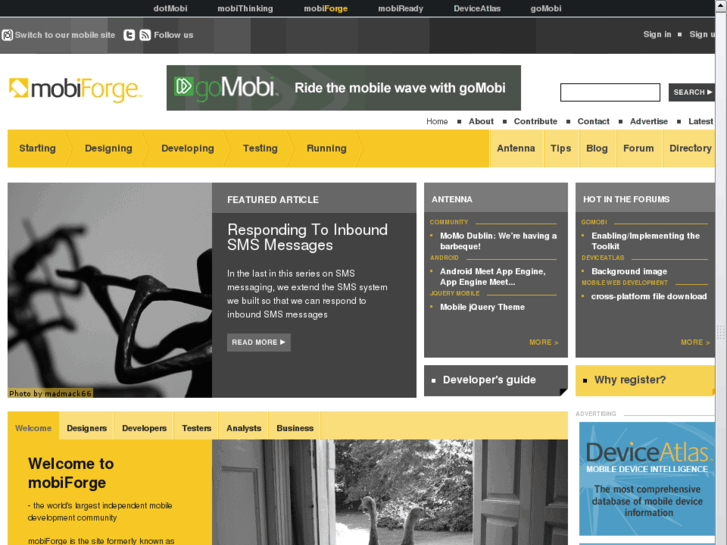The image size is (727, 545).
Task: Select Running in the yellow navigation
Action: [x=326, y=148]
